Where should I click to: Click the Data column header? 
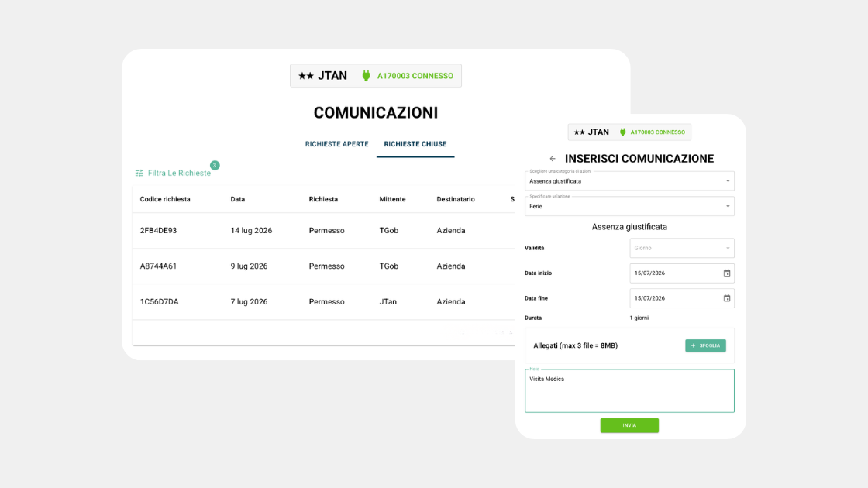tap(237, 199)
